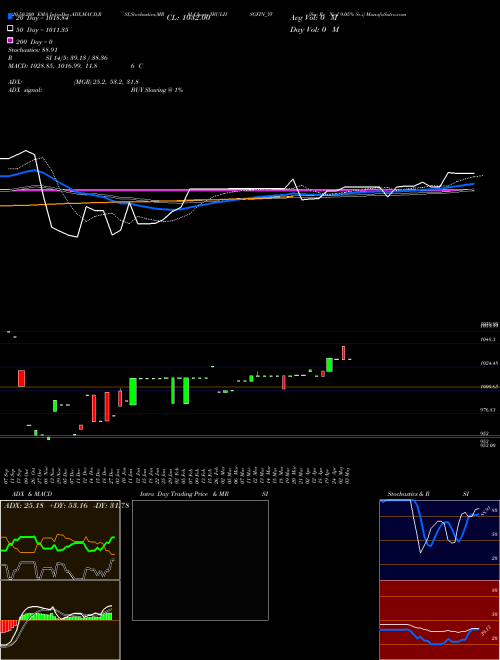
Task: Select the 'Stochastics: 88.91' reading
Action: point(33,50)
